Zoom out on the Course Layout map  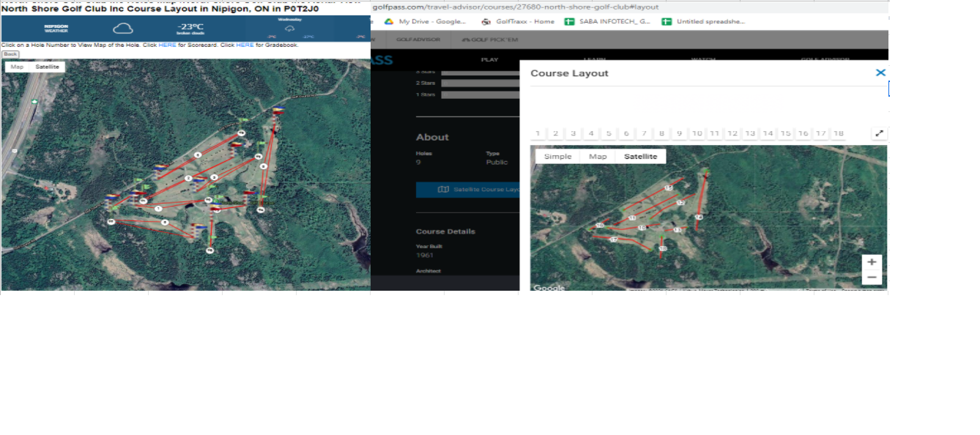click(x=872, y=278)
